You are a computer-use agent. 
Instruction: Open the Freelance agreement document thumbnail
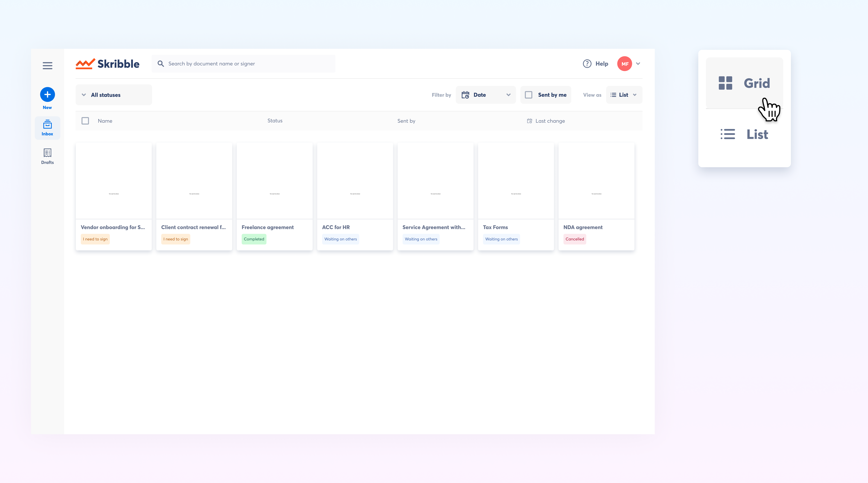pos(275,181)
